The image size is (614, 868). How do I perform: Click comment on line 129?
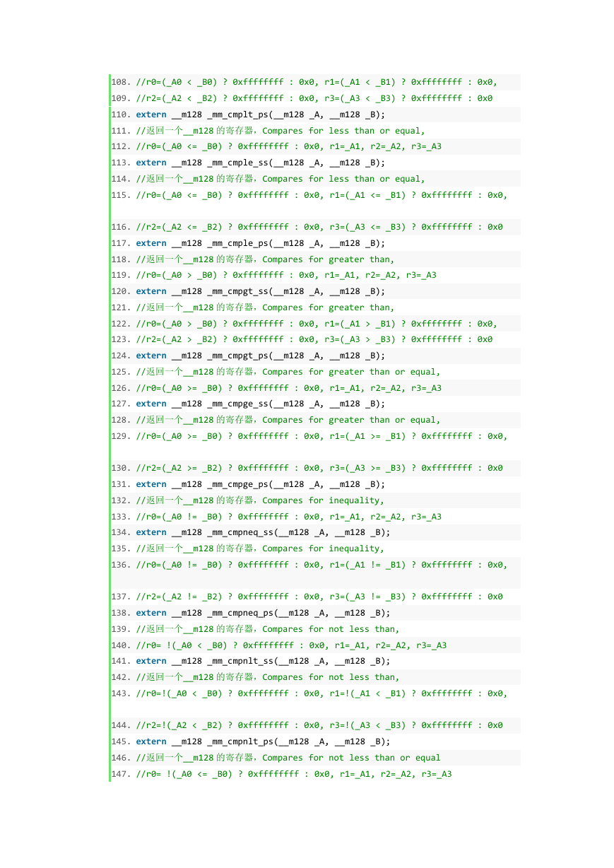[322, 436]
